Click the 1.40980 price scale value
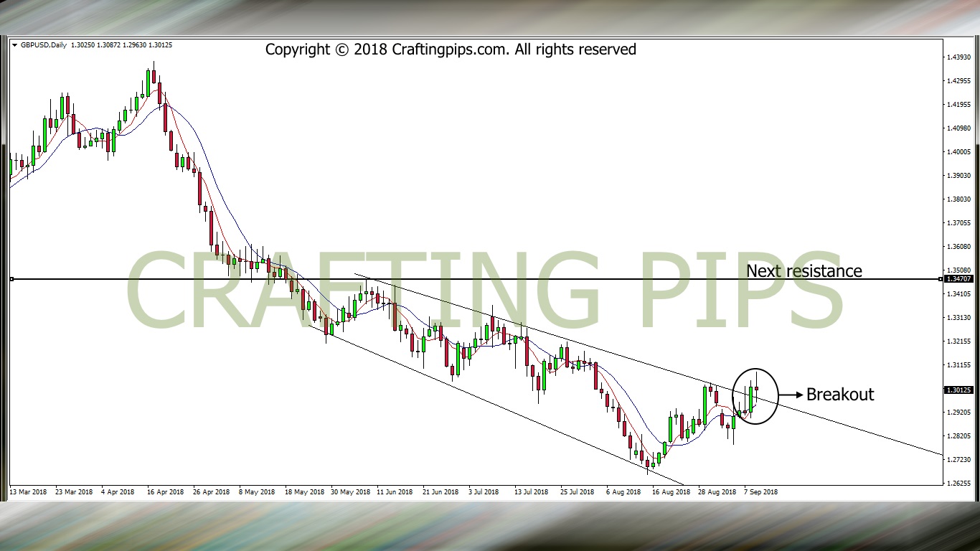Image resolution: width=980 pixels, height=551 pixels. [959, 128]
